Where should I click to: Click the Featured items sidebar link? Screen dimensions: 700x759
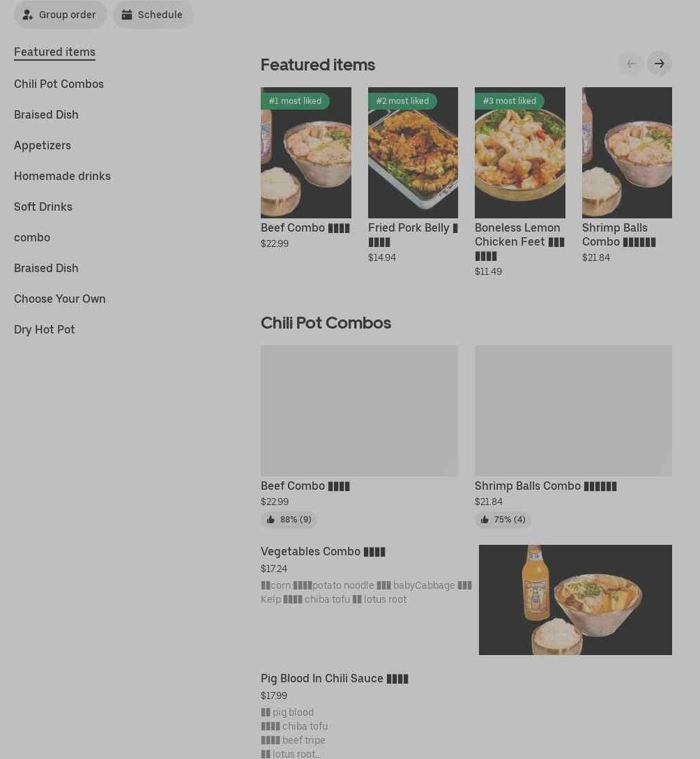[x=54, y=52]
